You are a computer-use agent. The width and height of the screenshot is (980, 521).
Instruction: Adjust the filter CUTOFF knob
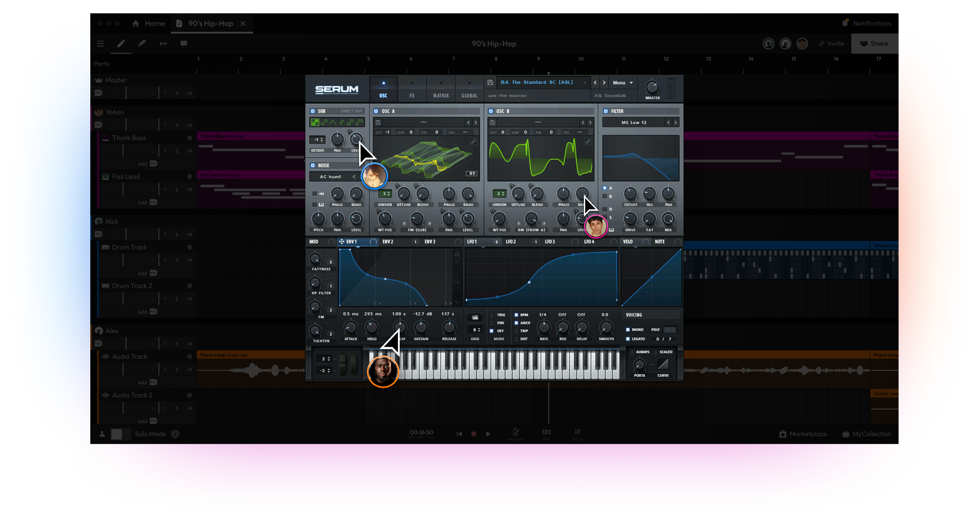(x=630, y=194)
